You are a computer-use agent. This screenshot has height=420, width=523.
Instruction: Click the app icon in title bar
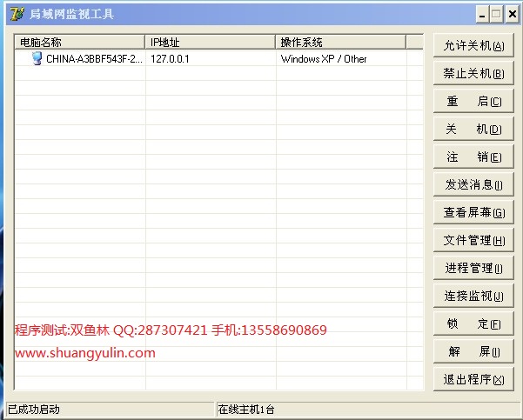pyautogui.click(x=17, y=14)
